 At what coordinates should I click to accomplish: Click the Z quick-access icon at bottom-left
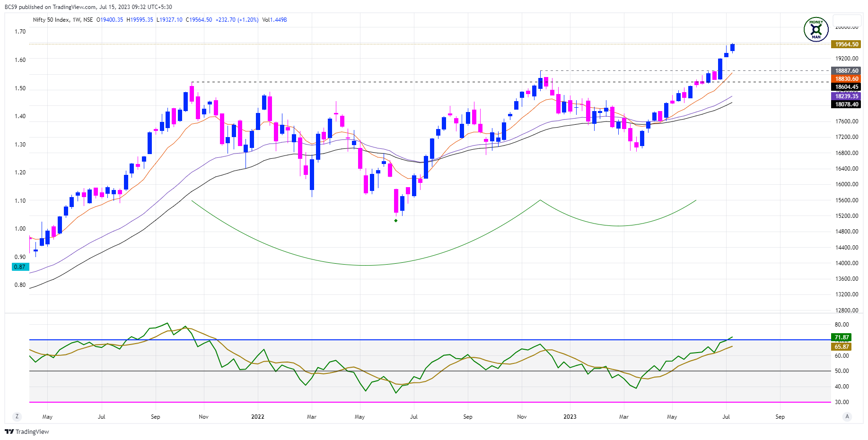(x=18, y=417)
